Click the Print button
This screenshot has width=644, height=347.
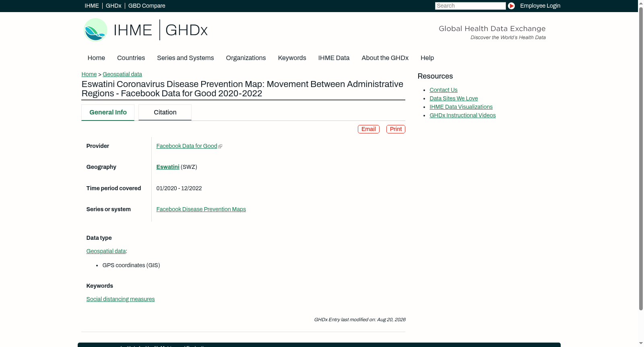(x=396, y=129)
